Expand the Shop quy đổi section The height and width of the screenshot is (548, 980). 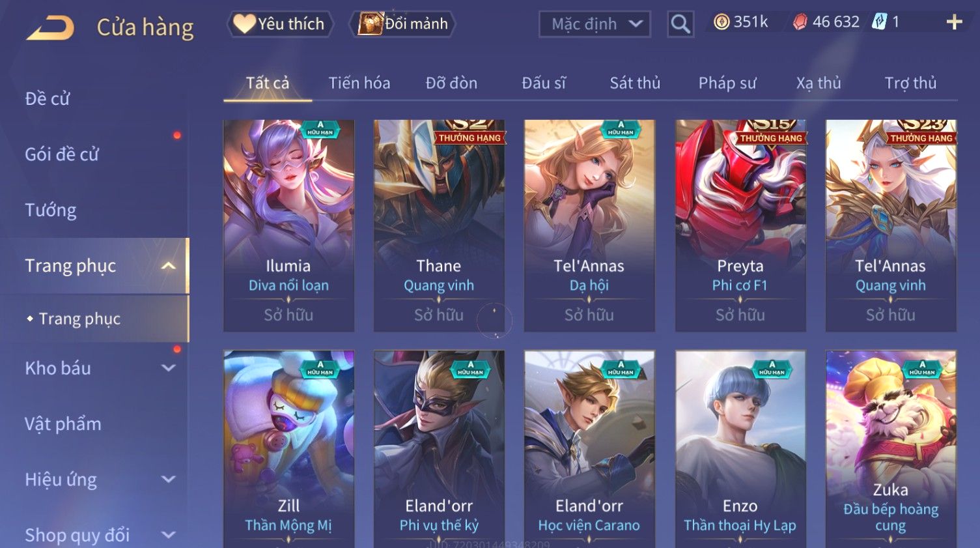pyautogui.click(x=168, y=535)
